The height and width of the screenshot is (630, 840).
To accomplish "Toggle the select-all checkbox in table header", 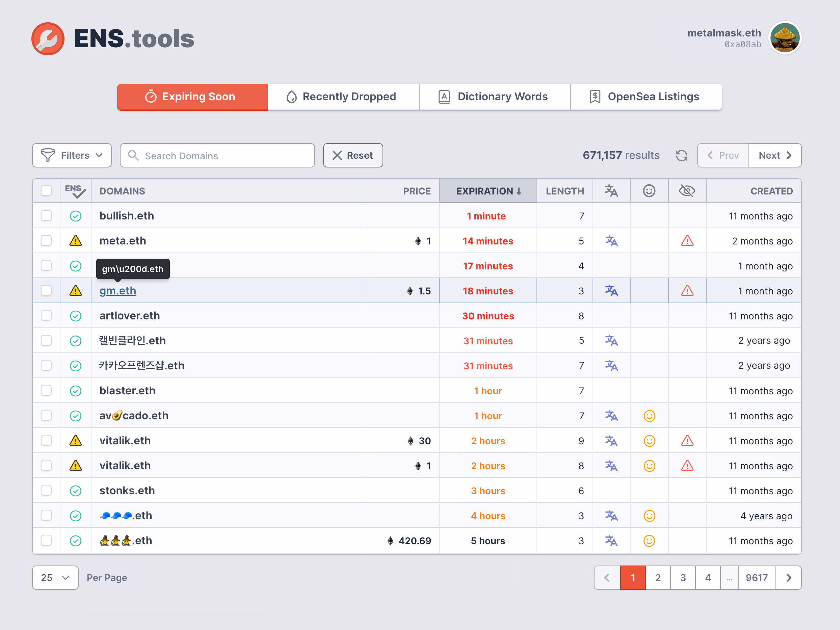I will [46, 191].
